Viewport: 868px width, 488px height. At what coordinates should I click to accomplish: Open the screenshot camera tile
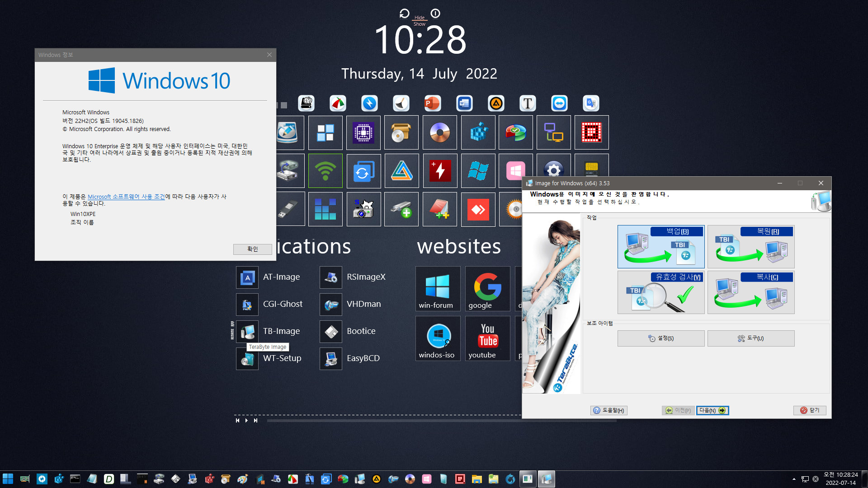click(x=363, y=209)
